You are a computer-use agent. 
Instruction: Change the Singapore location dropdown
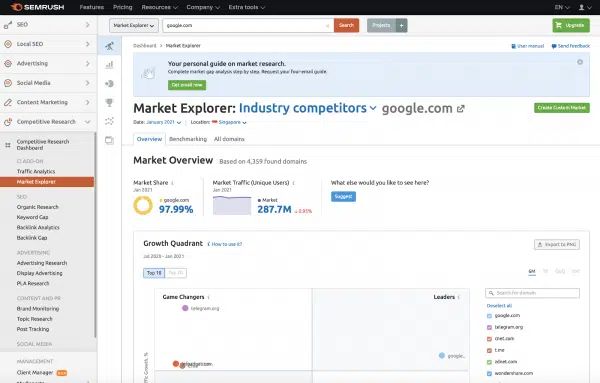coord(229,122)
